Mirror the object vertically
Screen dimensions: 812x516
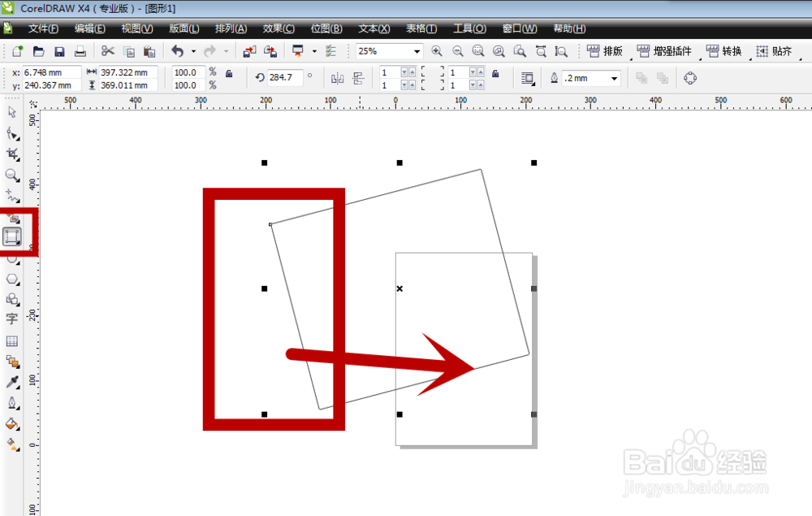(358, 78)
